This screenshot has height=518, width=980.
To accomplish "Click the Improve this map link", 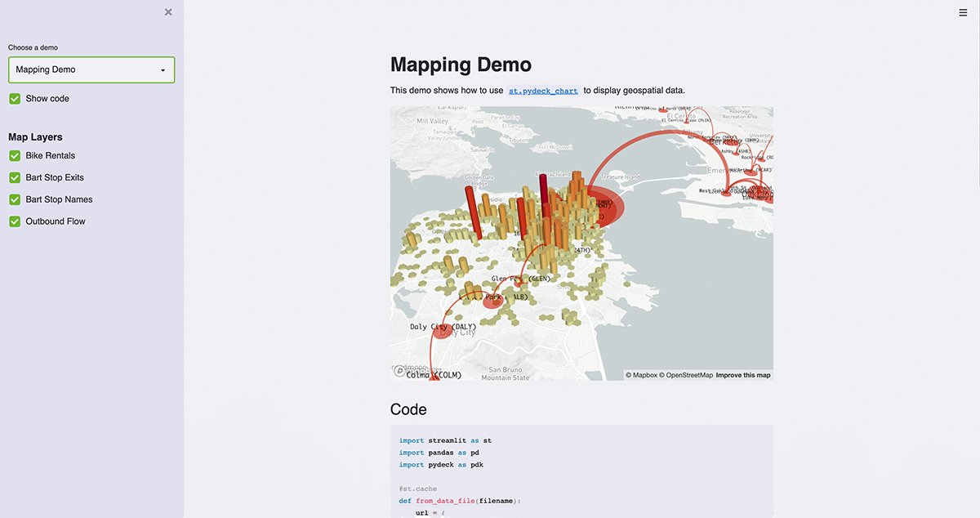I will click(x=743, y=376).
